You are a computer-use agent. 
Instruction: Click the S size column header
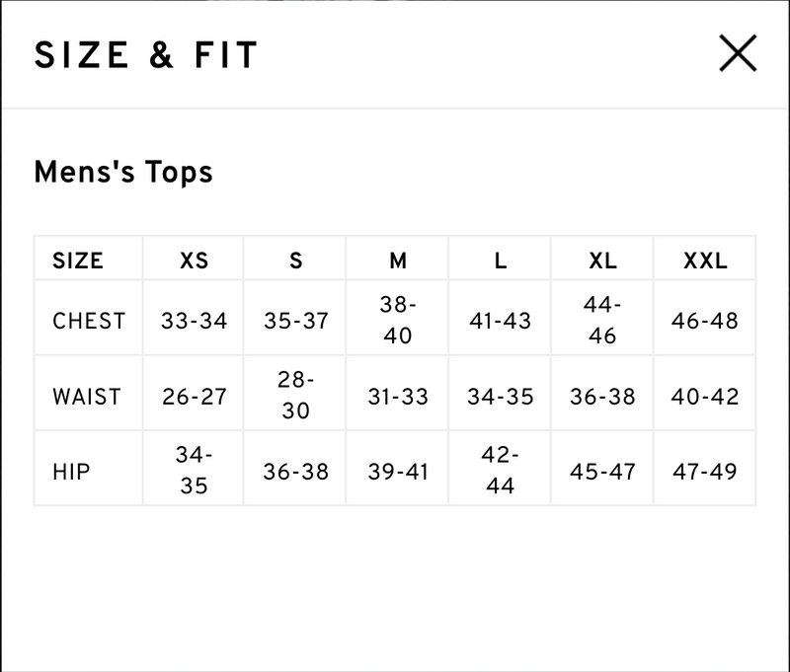click(295, 261)
